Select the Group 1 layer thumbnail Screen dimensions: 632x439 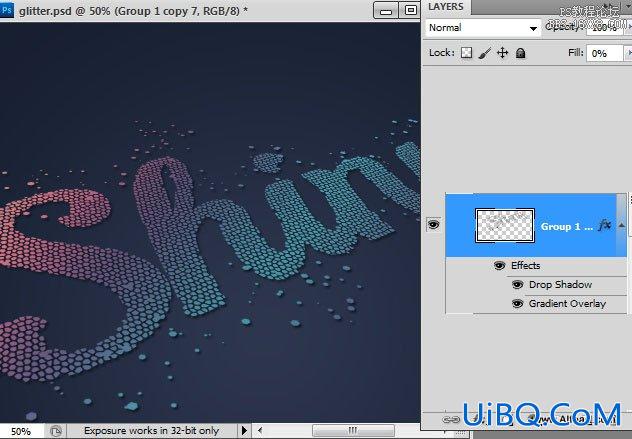(505, 225)
